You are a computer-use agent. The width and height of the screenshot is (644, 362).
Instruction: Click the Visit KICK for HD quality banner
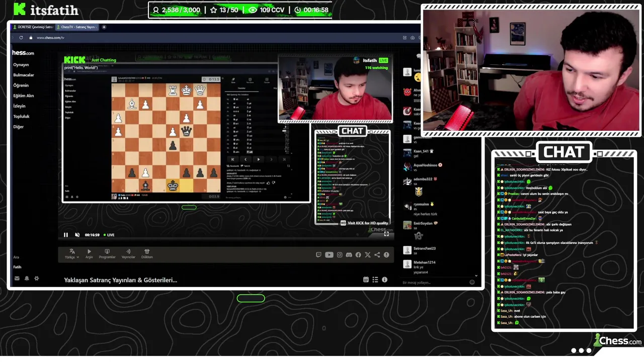tap(364, 223)
